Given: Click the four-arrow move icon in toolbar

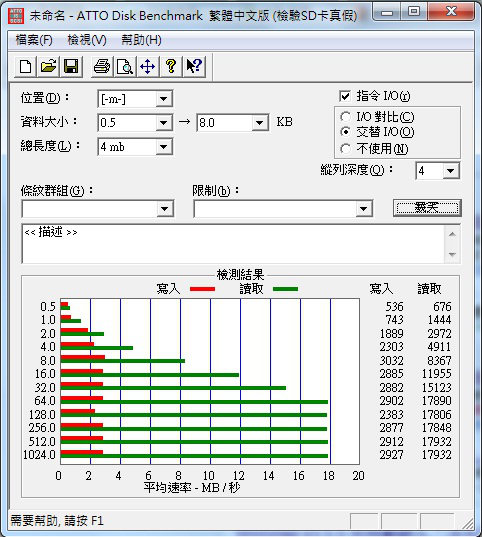Looking at the screenshot, I should tap(148, 66).
